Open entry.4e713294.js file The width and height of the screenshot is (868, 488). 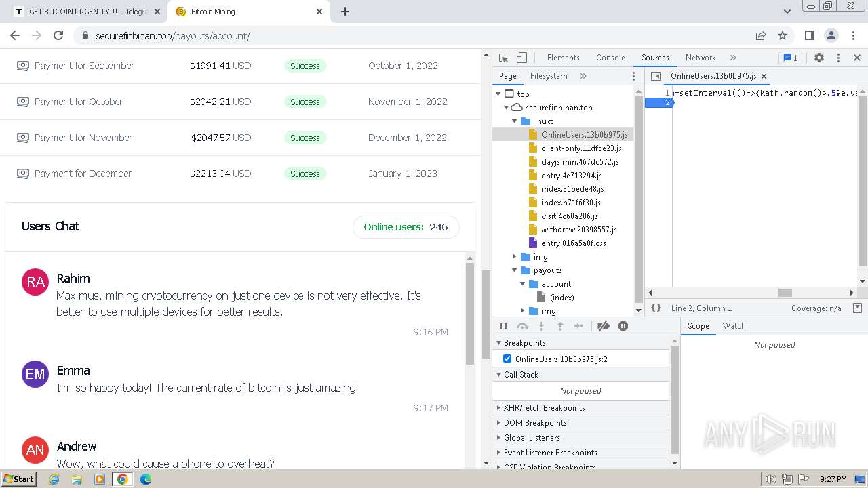(x=572, y=176)
